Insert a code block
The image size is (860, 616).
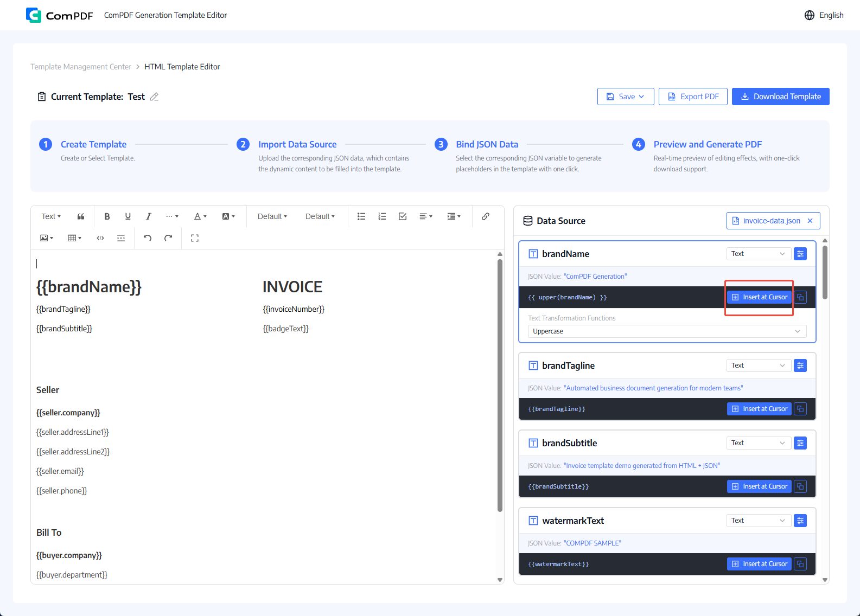[100, 238]
